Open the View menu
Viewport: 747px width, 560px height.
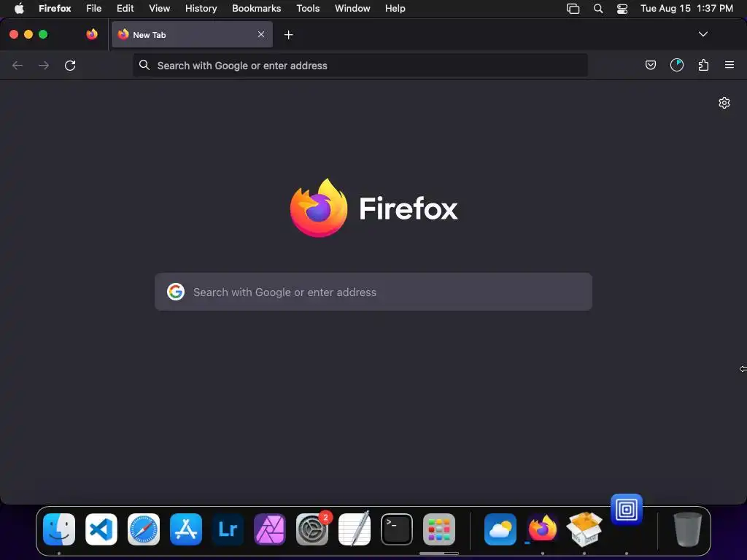[159, 8]
